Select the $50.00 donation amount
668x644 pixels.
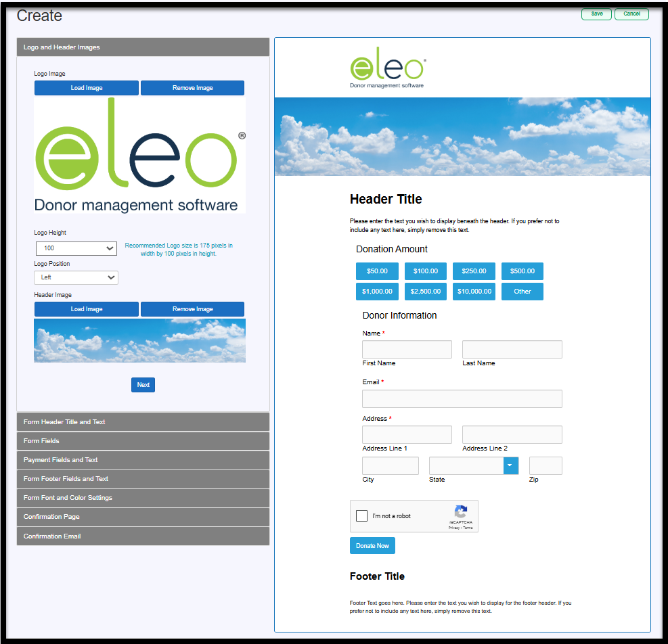[x=377, y=271]
